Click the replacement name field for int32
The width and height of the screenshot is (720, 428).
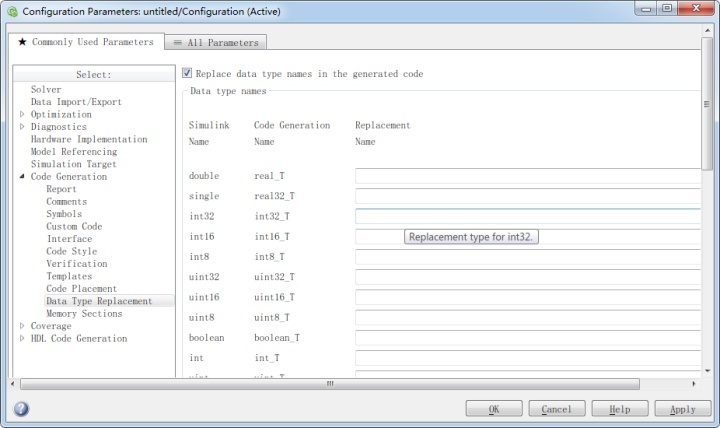pyautogui.click(x=528, y=216)
